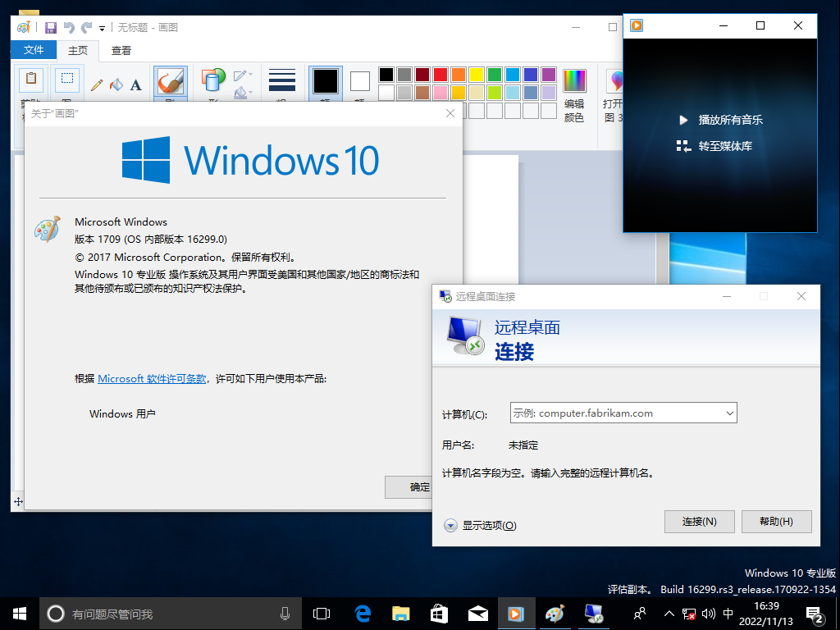Open the 文件 menu in Paint
The height and width of the screenshot is (630, 840).
[33, 50]
